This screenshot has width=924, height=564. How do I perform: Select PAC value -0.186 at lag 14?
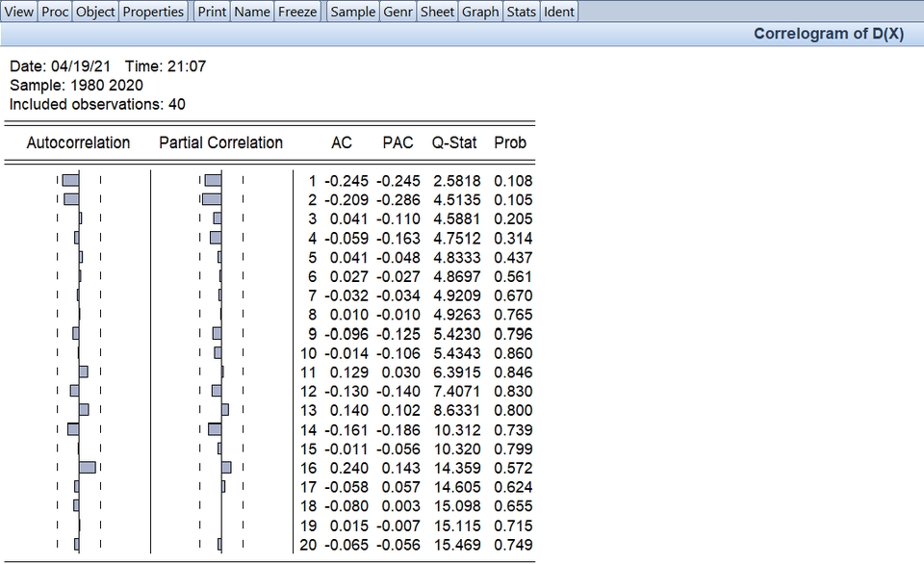pyautogui.click(x=398, y=430)
